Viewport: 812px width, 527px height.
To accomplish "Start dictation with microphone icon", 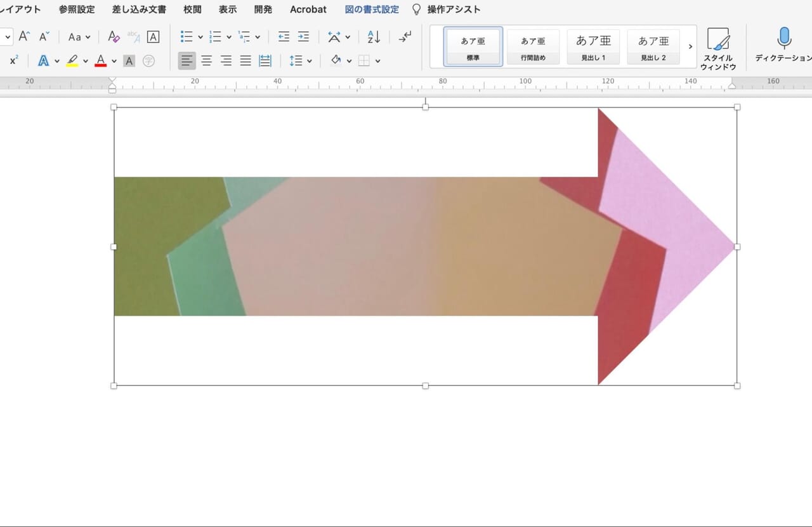I will [784, 39].
